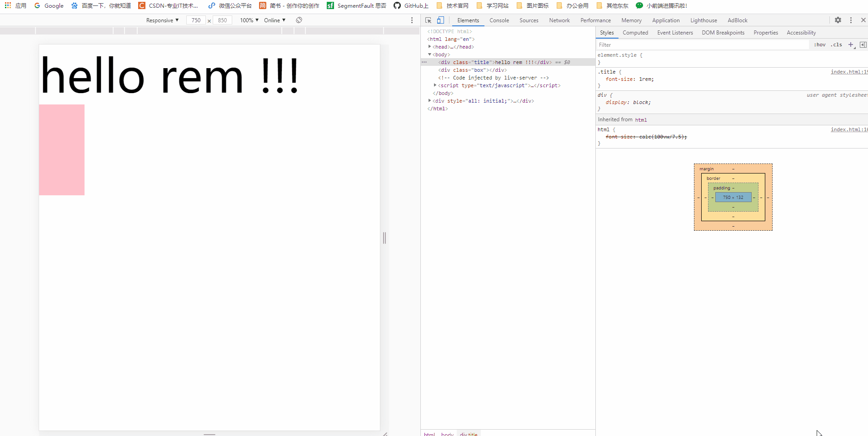Click the rotate screen icon
Screen dimensions: 868x436
coord(299,20)
